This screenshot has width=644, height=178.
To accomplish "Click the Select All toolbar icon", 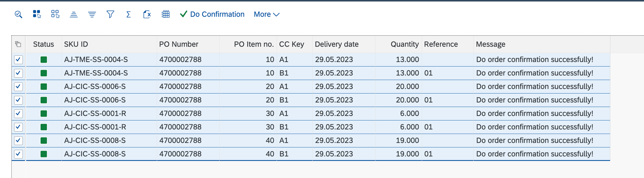I will (37, 14).
